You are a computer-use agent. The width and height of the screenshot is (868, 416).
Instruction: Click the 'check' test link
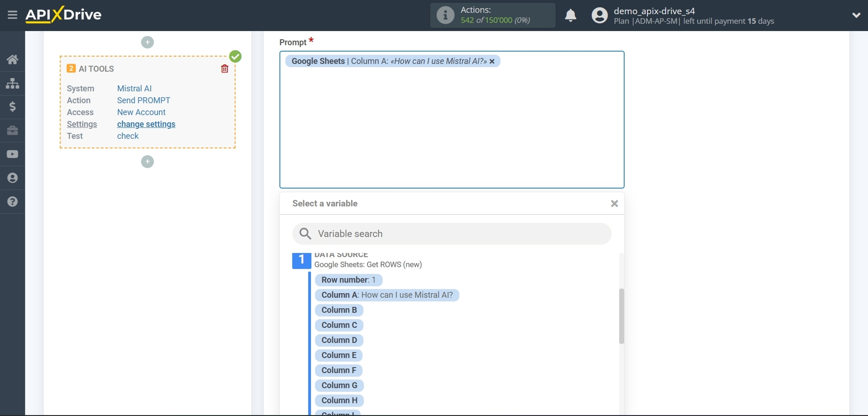pyautogui.click(x=128, y=136)
